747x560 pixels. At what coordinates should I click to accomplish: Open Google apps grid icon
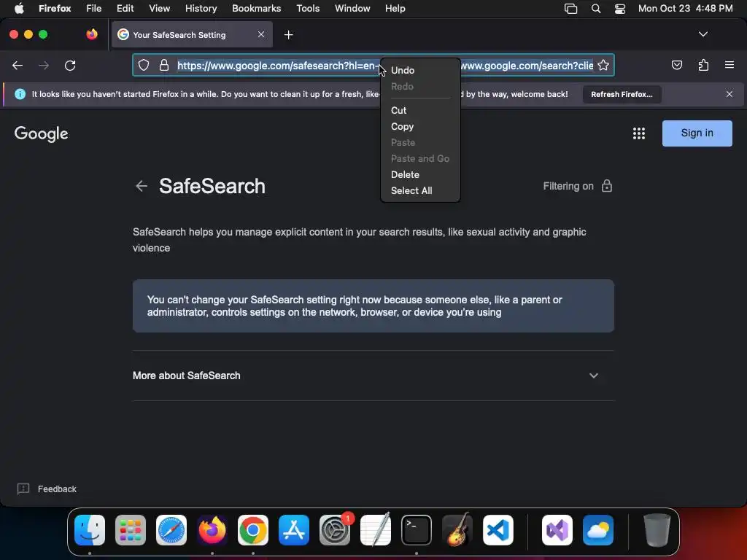coord(638,133)
